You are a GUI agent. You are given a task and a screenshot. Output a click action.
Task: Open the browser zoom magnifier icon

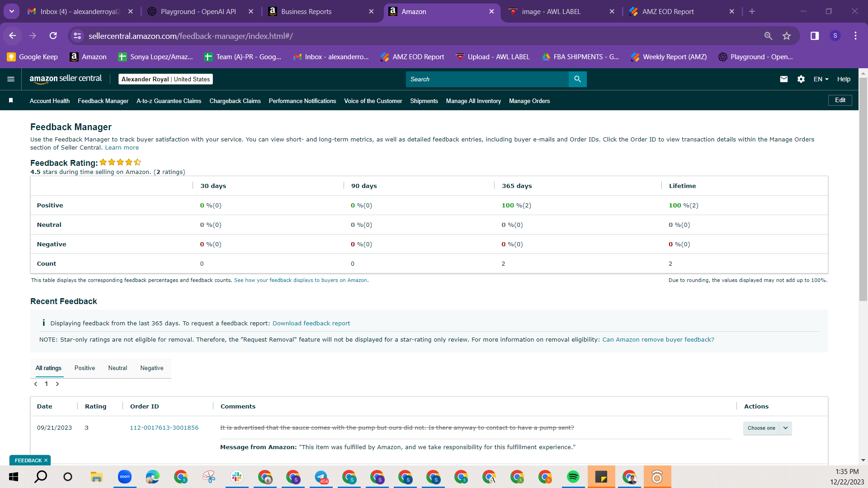pyautogui.click(x=768, y=36)
